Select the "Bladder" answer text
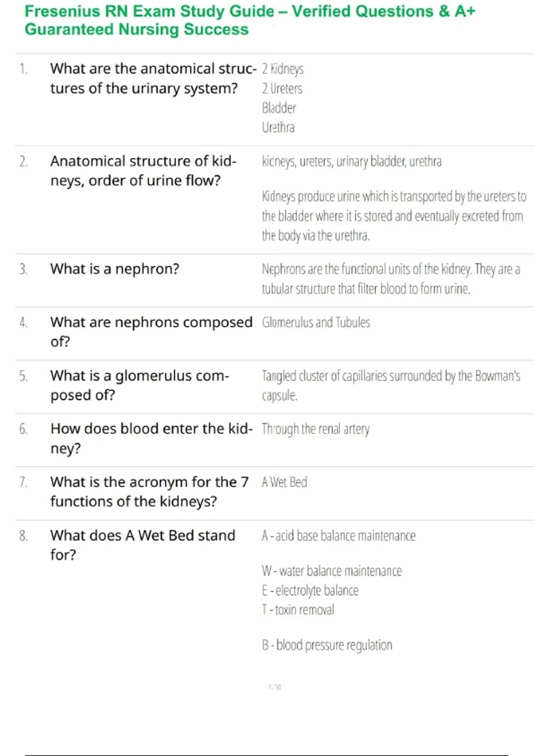Image resolution: width=534 pixels, height=756 pixels. (x=279, y=108)
